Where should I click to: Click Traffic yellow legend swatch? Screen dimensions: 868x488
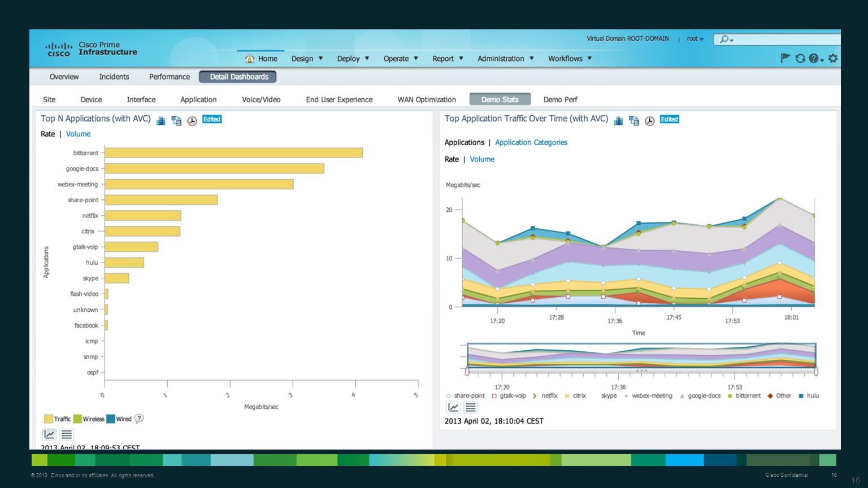tap(49, 419)
